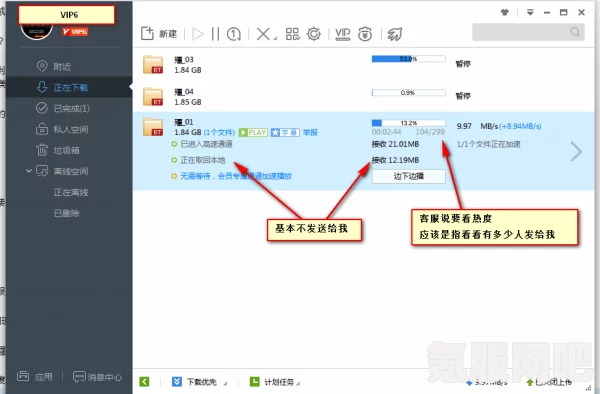
Task: Click the VIP toolbar icon
Action: (342, 34)
